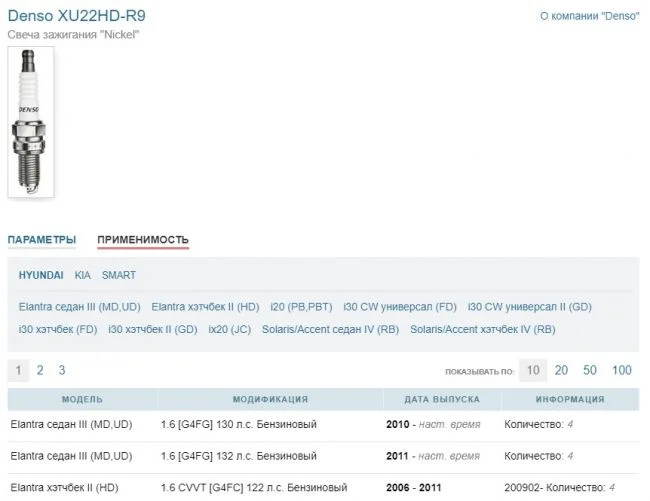The width and height of the screenshot is (650, 501).
Task: Switch to the ПАРАМЕТРЫ tab
Action: click(x=42, y=240)
